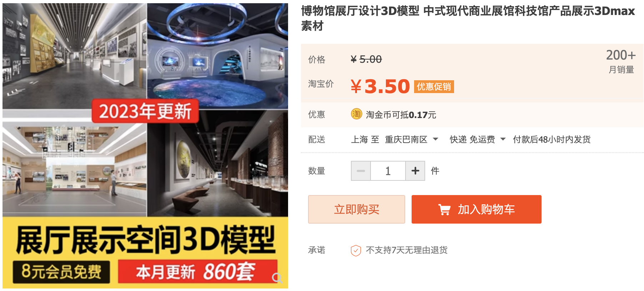Click the 2023年更新 red badge

[145, 111]
